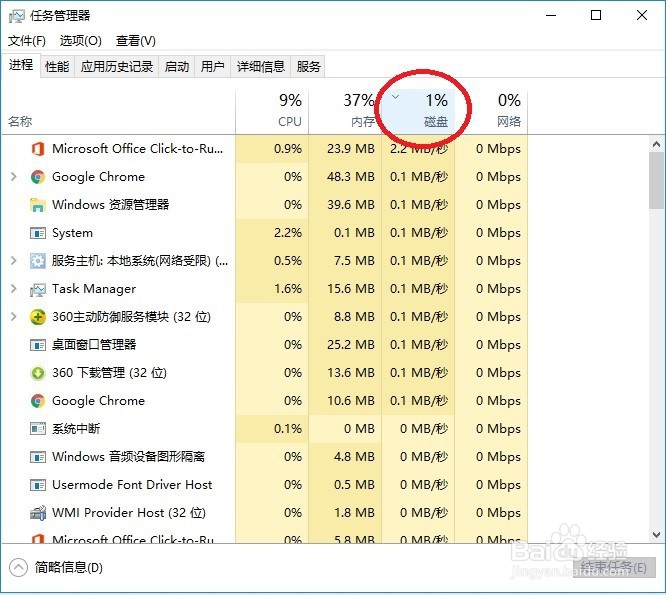Switch to the 用户 tab

coord(213,67)
